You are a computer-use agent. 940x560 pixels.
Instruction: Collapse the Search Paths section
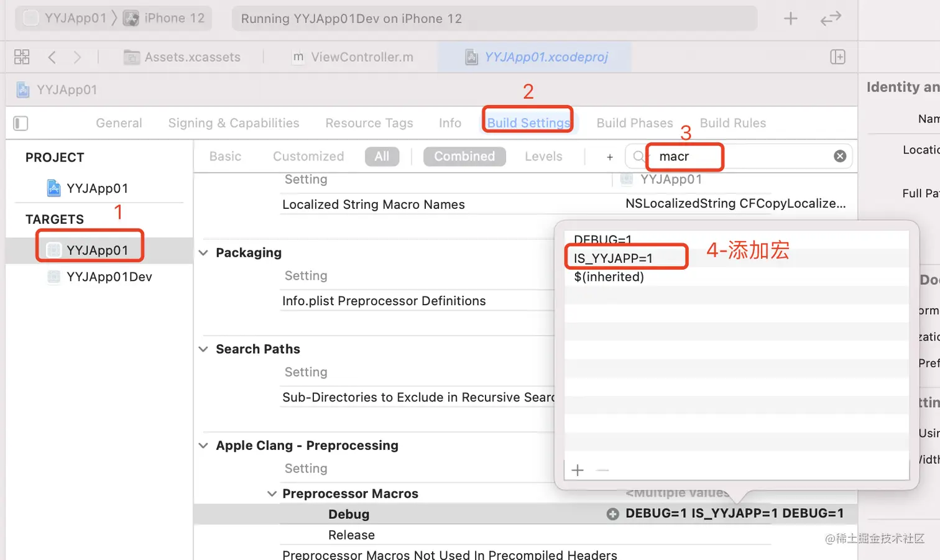pyautogui.click(x=203, y=349)
